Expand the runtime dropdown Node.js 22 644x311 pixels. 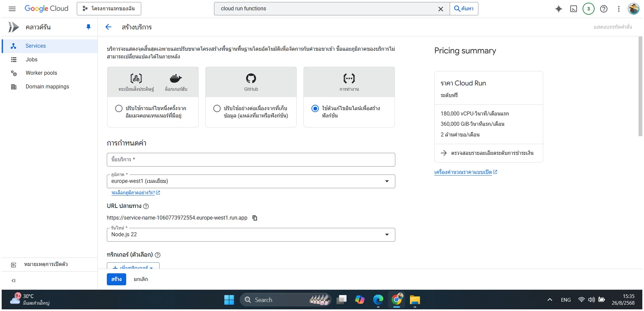[251, 235]
